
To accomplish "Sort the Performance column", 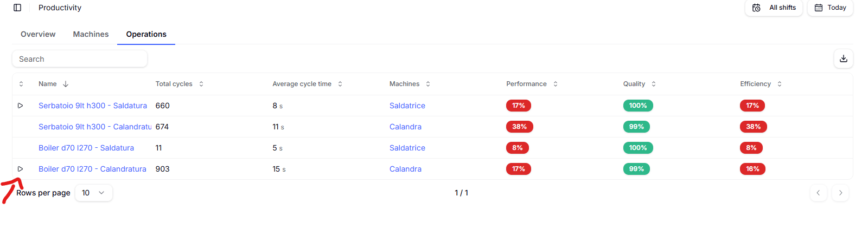I will (x=556, y=84).
